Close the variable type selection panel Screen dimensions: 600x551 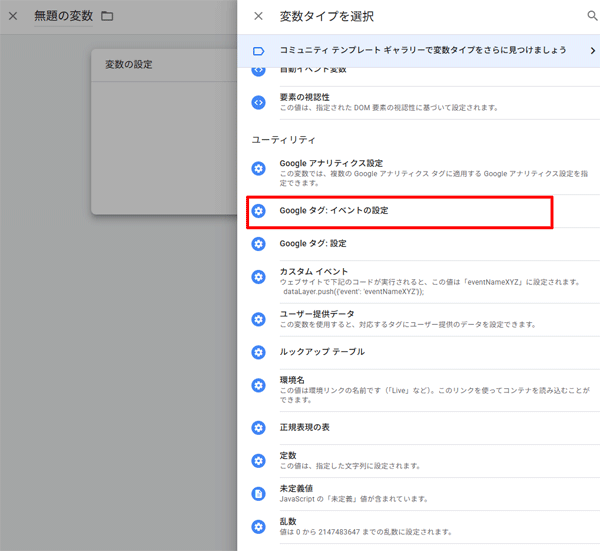(259, 16)
